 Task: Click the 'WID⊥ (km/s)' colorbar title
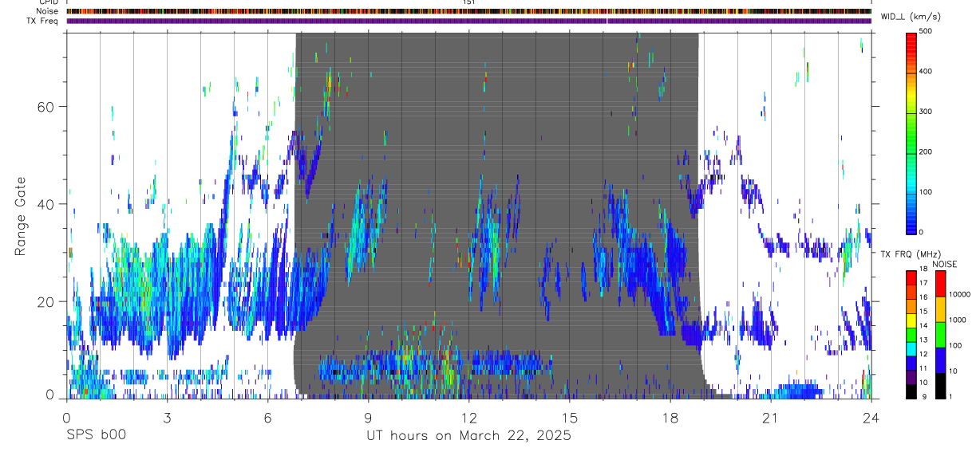point(909,17)
